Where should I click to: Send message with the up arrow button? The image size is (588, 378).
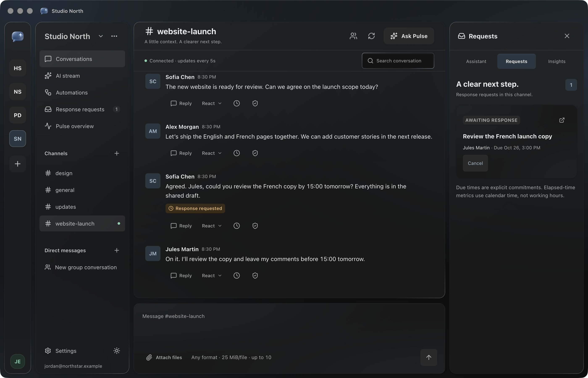point(429,357)
